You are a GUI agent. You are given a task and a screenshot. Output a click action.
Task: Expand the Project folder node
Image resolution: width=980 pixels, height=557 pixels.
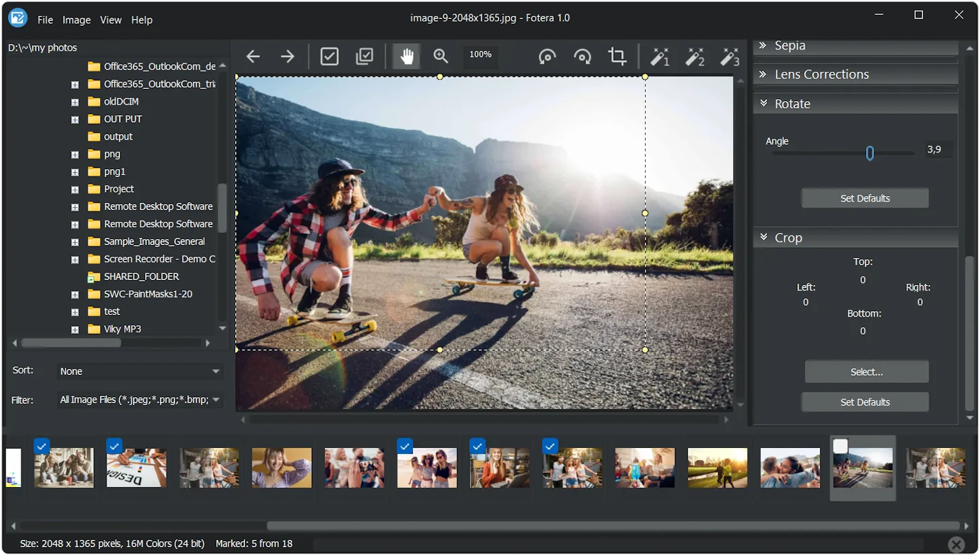coord(75,189)
